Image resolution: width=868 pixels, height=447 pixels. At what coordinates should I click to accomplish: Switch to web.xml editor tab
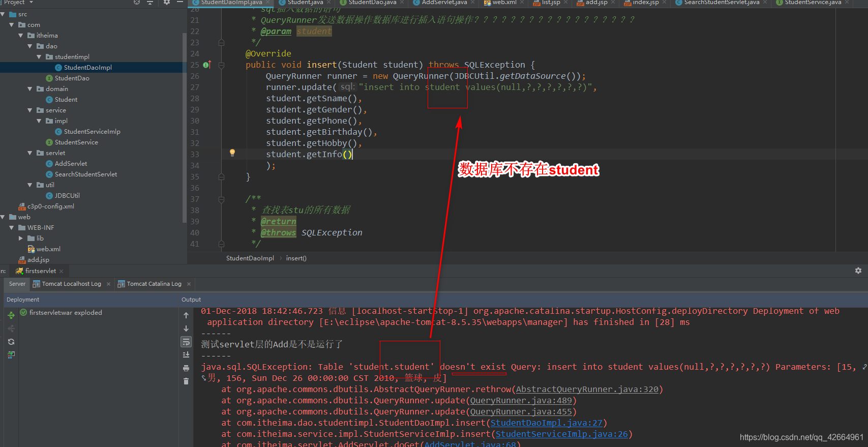tap(504, 3)
